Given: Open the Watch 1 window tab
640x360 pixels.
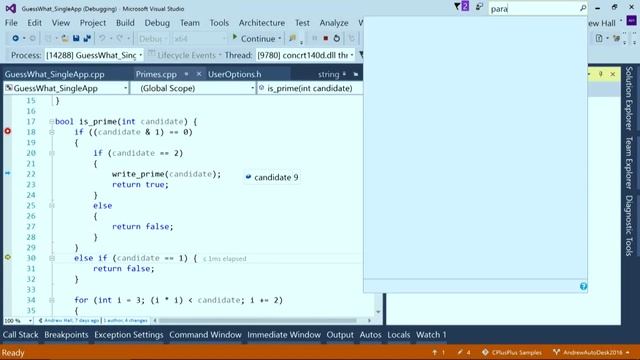Looking at the screenshot, I should [431, 335].
